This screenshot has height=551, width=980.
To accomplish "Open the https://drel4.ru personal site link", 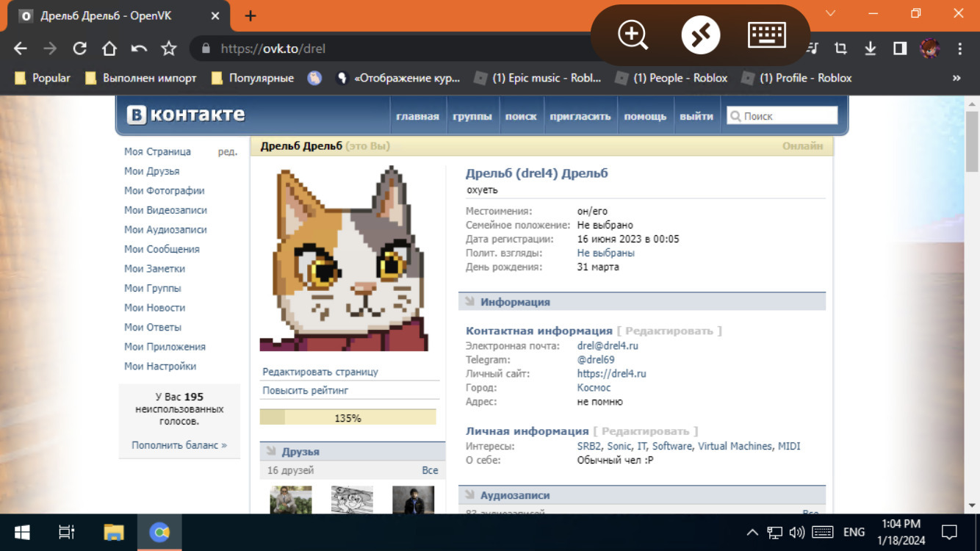I will tap(612, 373).
